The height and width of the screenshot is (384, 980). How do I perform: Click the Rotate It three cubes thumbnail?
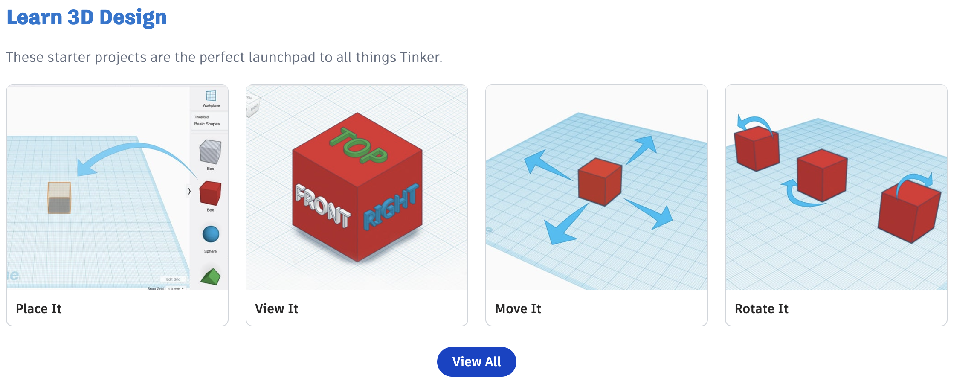836,188
